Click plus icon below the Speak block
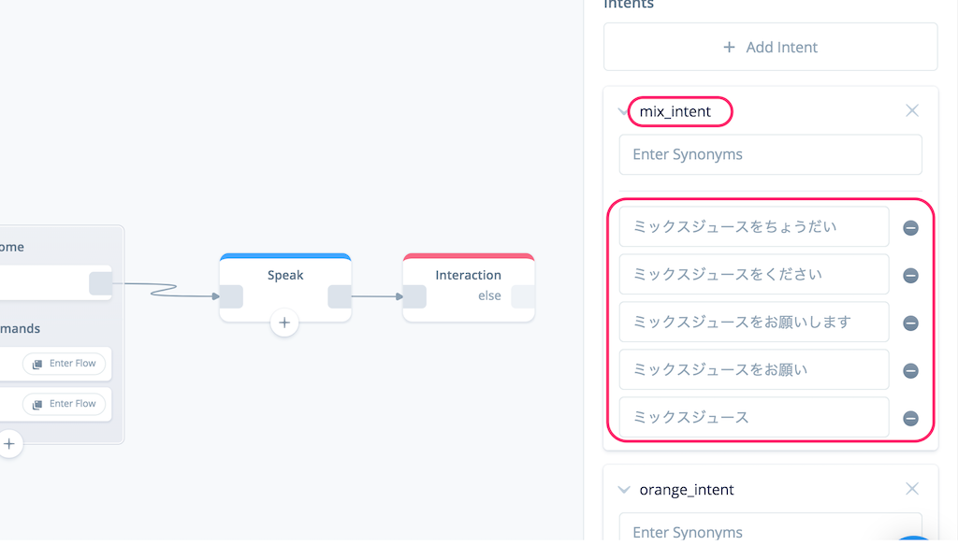 coord(284,323)
